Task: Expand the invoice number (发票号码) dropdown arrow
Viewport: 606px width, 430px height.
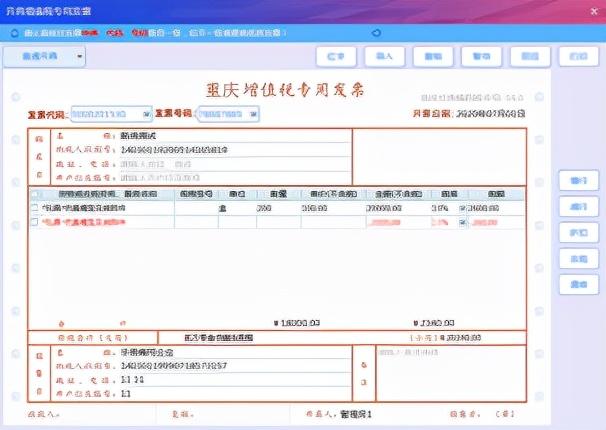Action: (253, 114)
